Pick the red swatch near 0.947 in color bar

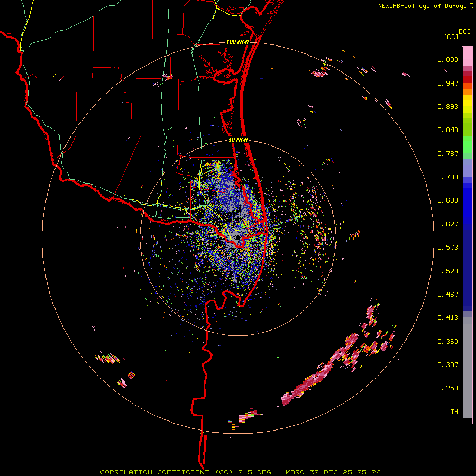[x=467, y=79]
